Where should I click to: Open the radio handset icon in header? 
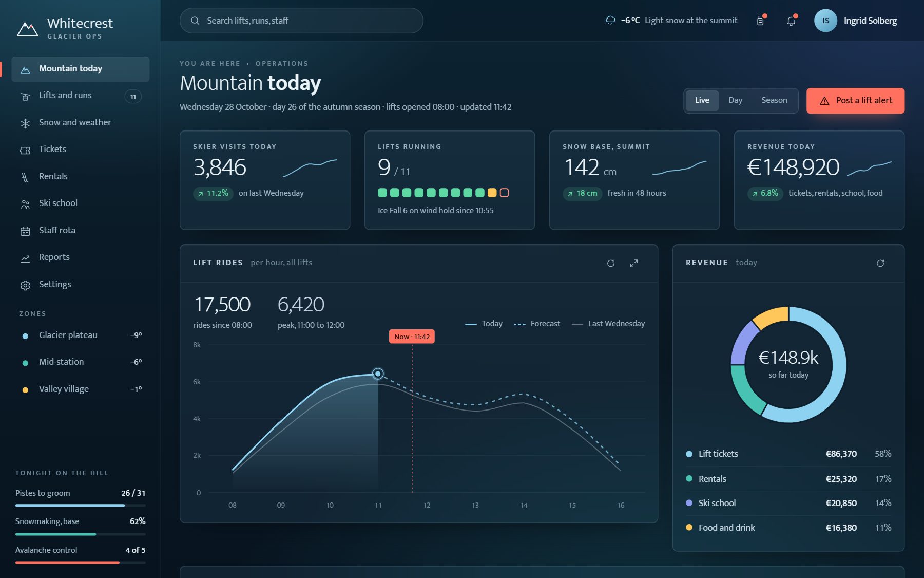[x=761, y=21]
